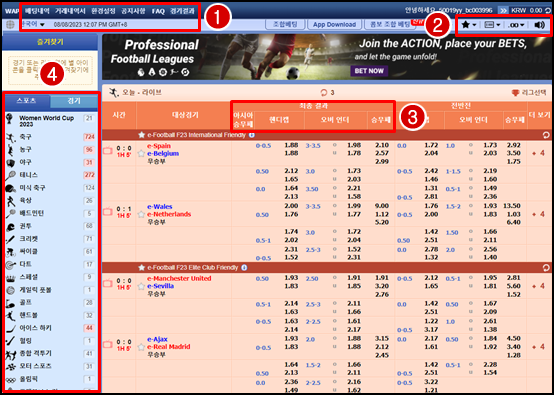This screenshot has height=395, width=554.
Task: Toggle the sound speaker icon
Action: tap(539, 25)
